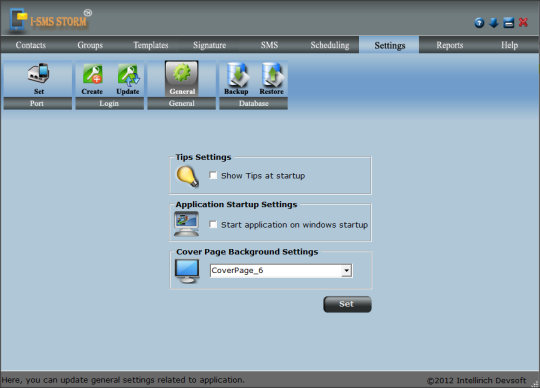Click the Database group label

pyautogui.click(x=253, y=103)
